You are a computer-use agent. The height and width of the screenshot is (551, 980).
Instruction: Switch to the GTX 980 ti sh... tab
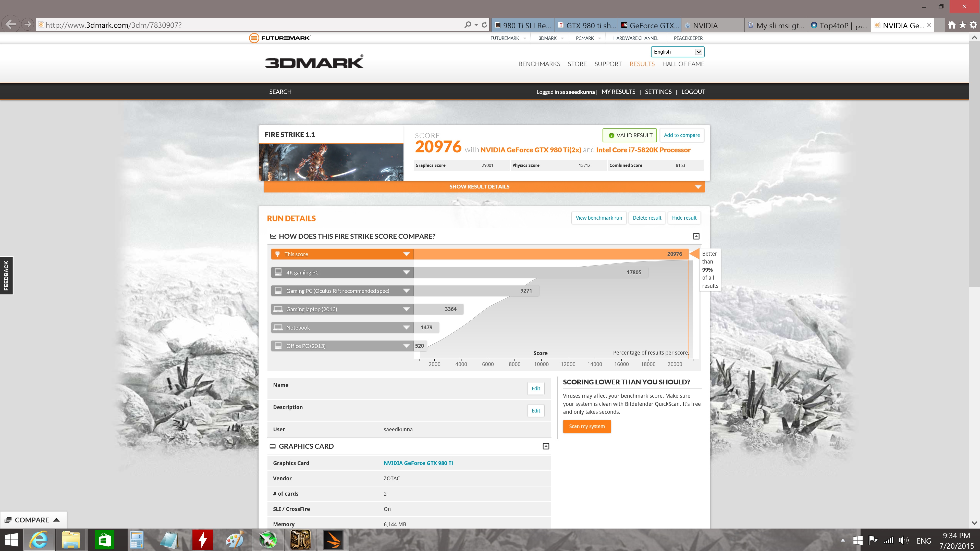tap(586, 26)
